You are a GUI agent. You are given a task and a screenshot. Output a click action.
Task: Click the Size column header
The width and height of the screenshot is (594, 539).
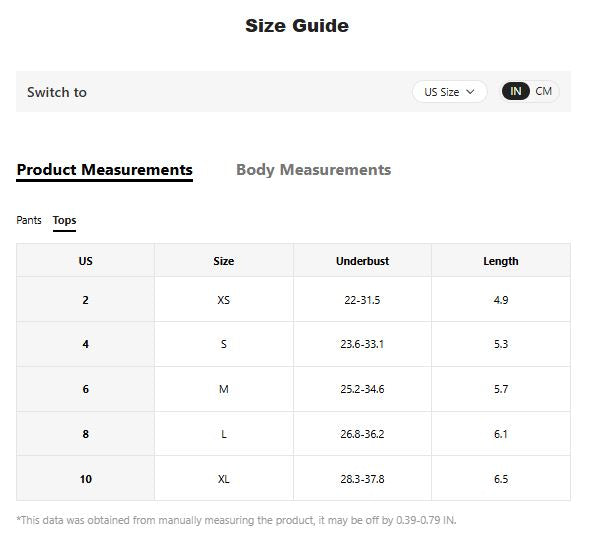click(224, 261)
